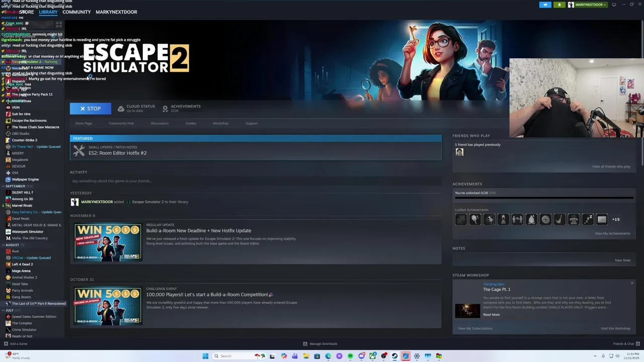Select Among Us 3D in library list

[22, 199]
